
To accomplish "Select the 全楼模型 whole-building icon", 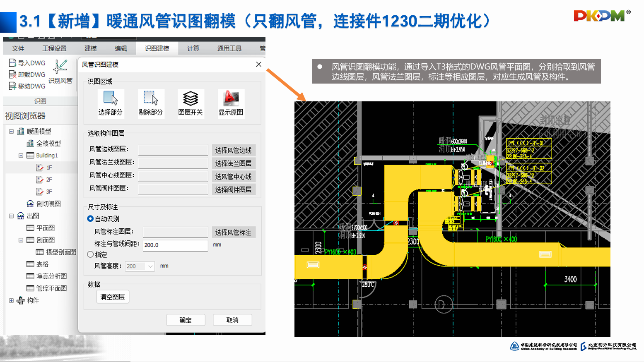I will point(30,143).
